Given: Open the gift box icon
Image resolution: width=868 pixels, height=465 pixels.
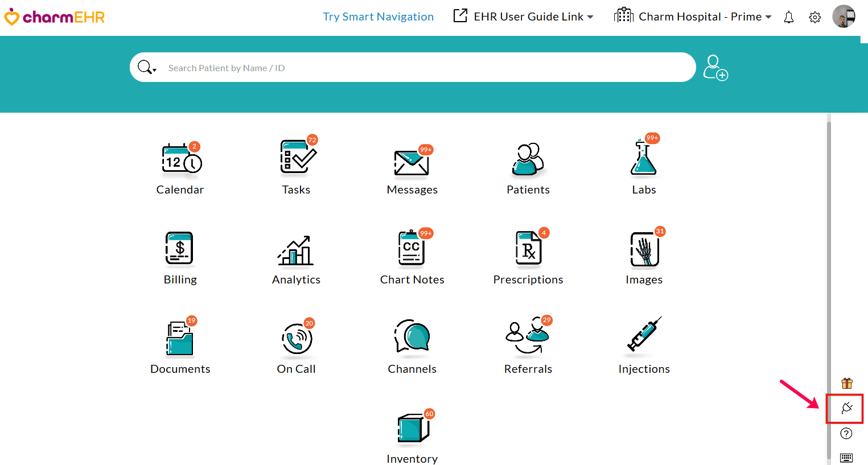Looking at the screenshot, I should coord(846,383).
